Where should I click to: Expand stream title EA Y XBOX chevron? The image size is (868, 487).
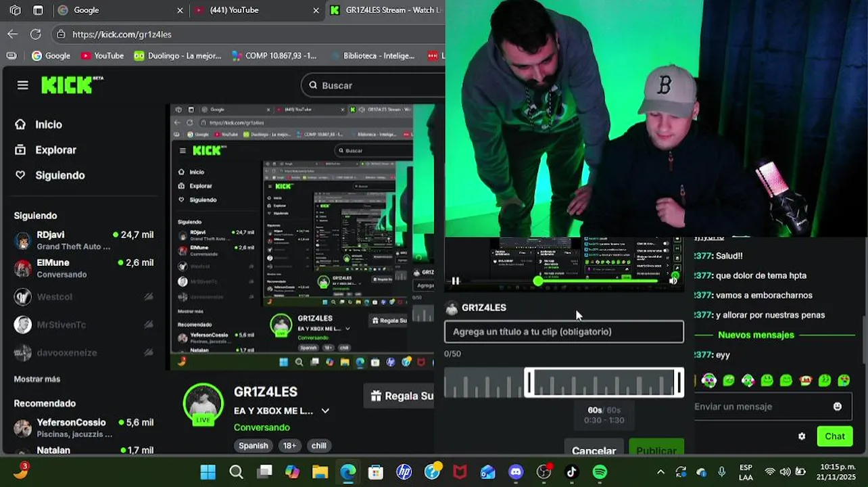pos(325,411)
